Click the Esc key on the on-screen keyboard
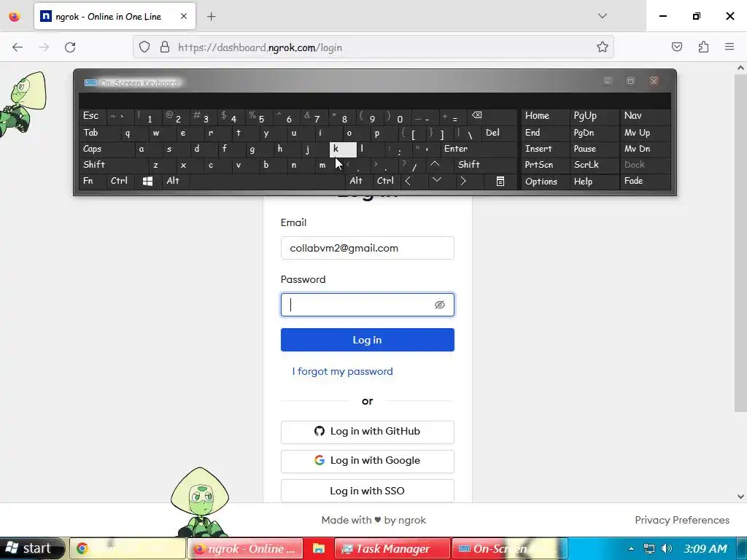 point(93,117)
